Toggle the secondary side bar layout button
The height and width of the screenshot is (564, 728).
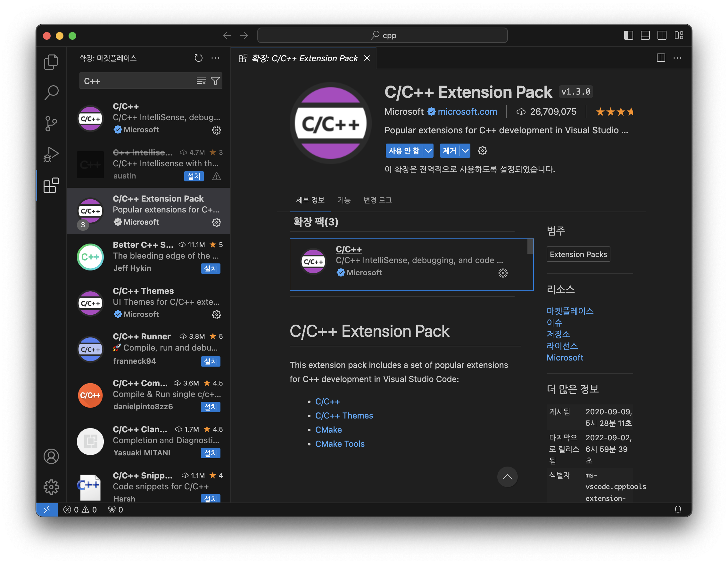tap(662, 35)
